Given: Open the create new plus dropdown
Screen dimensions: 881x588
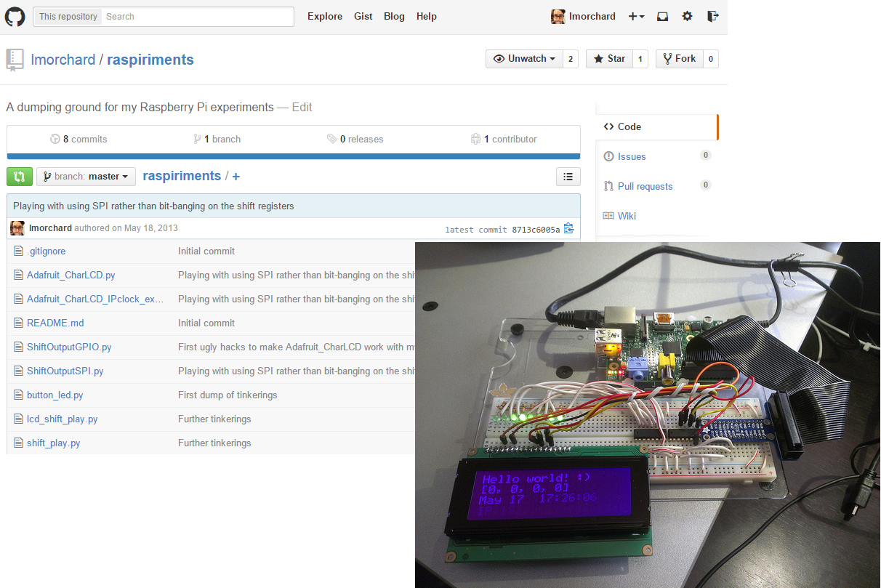Looking at the screenshot, I should (x=636, y=17).
